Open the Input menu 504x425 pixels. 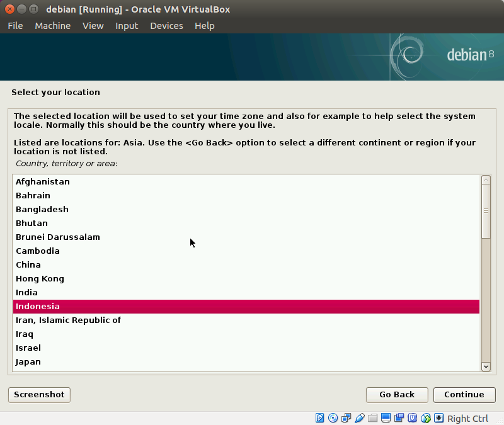127,26
